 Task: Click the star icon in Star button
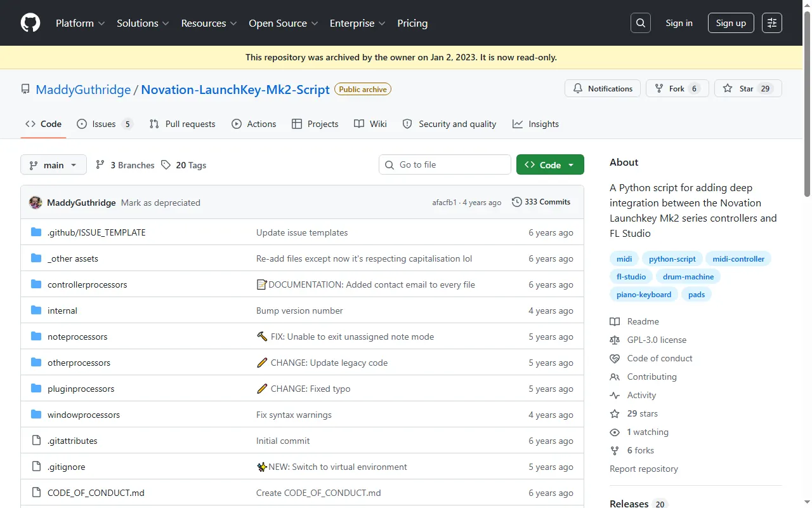click(728, 89)
